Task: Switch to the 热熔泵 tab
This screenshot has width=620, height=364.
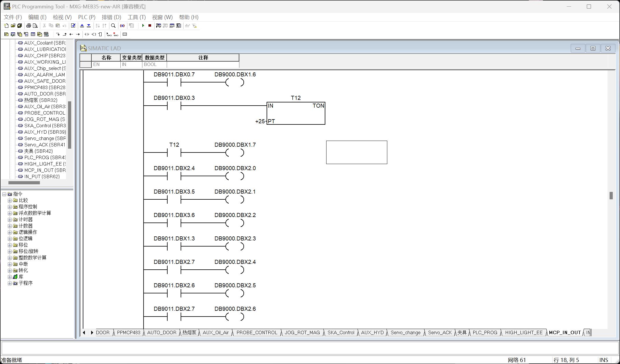Action: coord(189,333)
